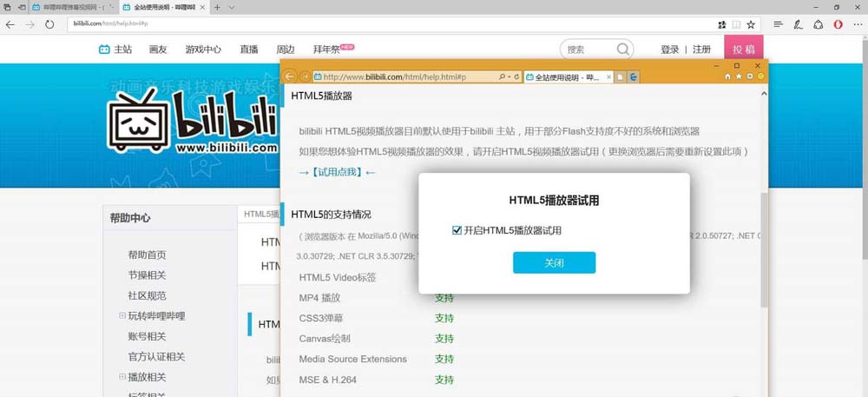The height and width of the screenshot is (397, 868).
Task: Click the IE address bar search magnifier
Action: [502, 77]
